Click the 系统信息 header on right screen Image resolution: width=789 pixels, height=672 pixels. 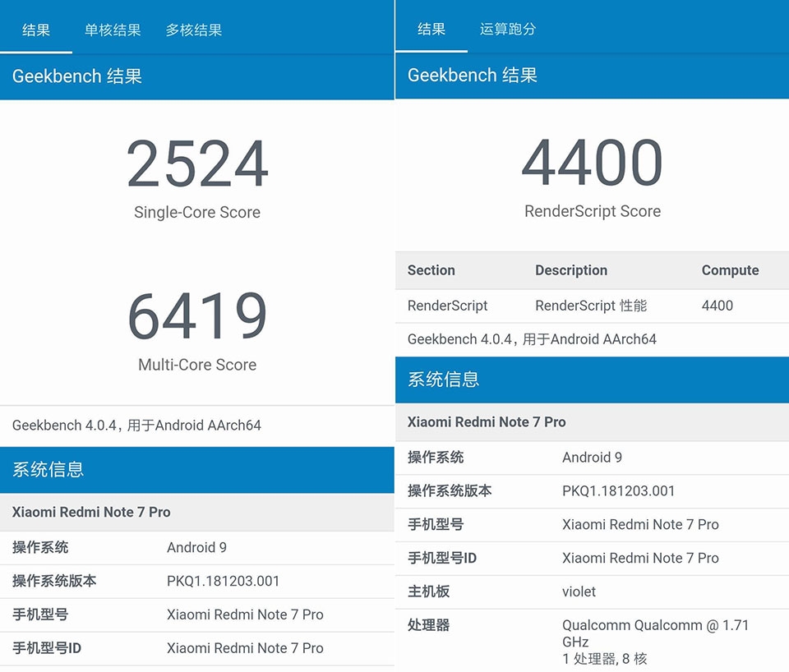443,380
